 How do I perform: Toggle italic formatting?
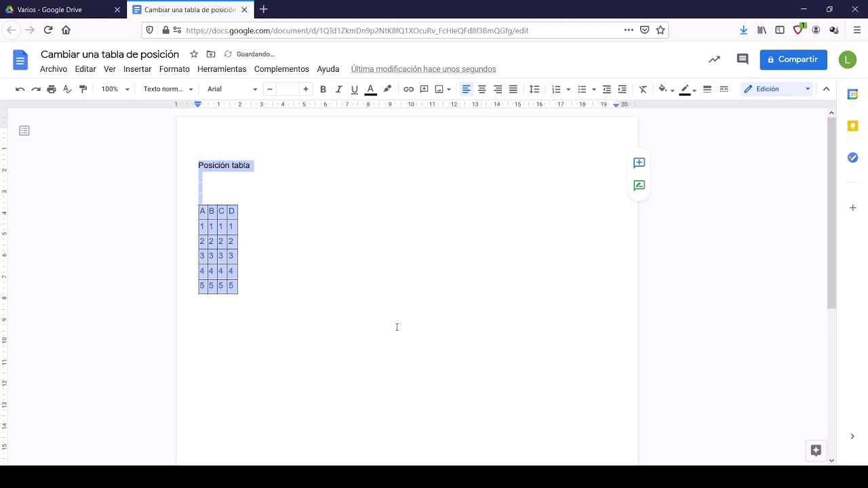(x=338, y=89)
